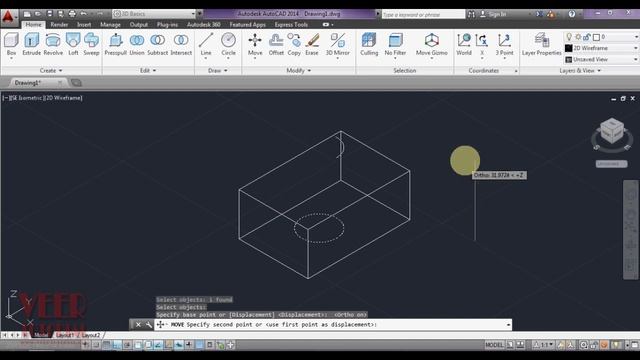640x360 pixels.
Task: Expand the Edit panel
Action: (148, 70)
